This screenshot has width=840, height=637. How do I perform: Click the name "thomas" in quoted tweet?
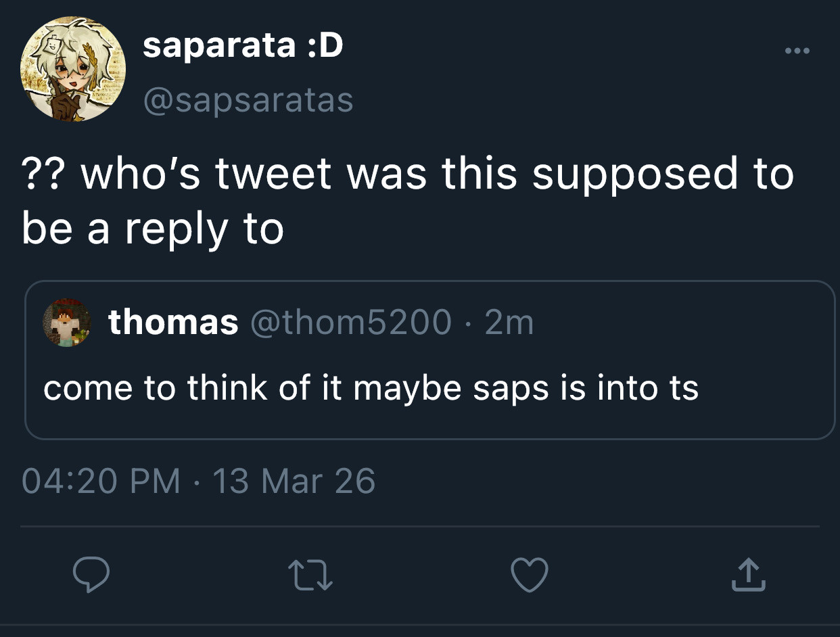pyautogui.click(x=173, y=322)
